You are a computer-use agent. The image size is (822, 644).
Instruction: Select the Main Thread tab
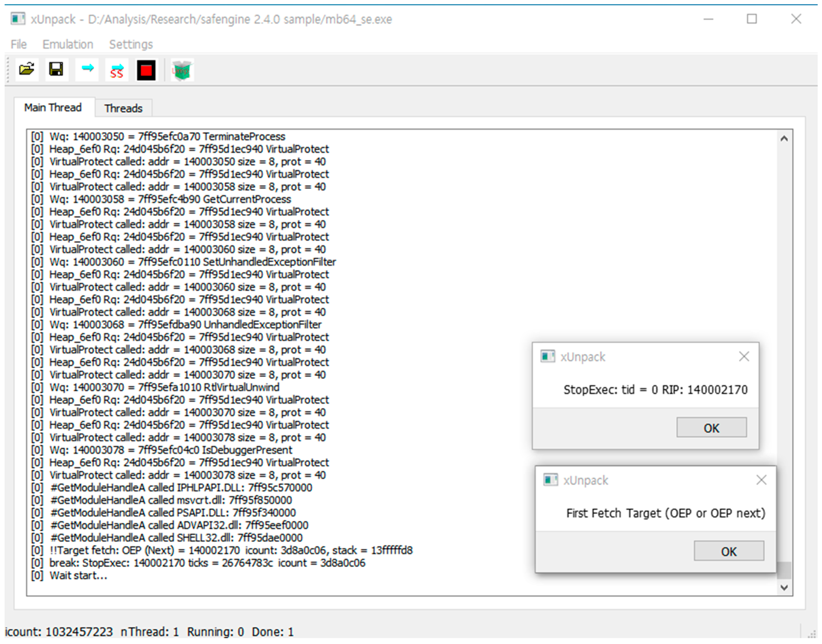click(53, 108)
